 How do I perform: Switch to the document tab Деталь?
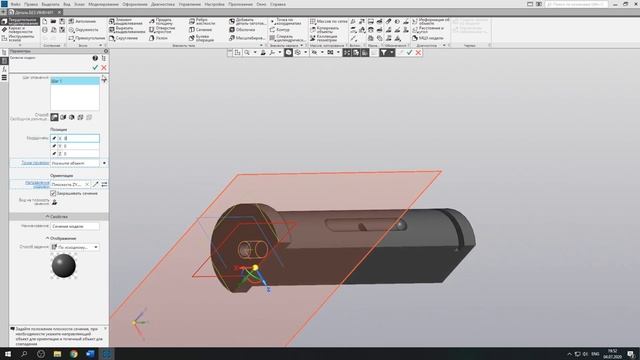click(35, 12)
